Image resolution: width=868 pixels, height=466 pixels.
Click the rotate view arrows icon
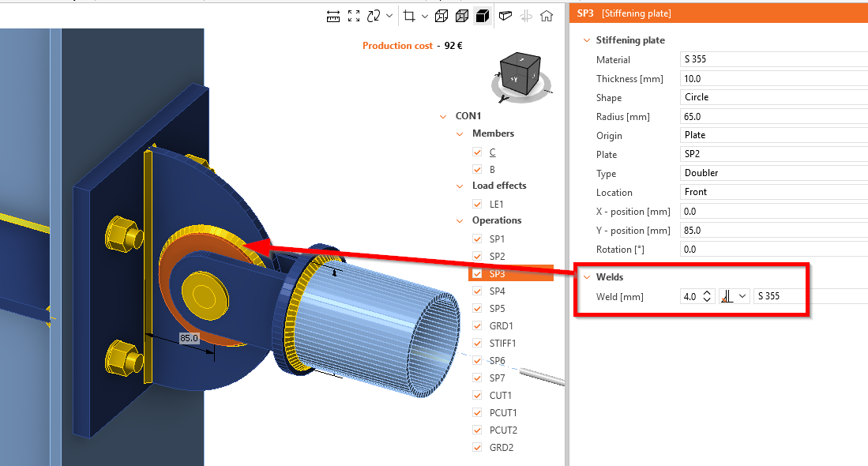pyautogui.click(x=374, y=16)
